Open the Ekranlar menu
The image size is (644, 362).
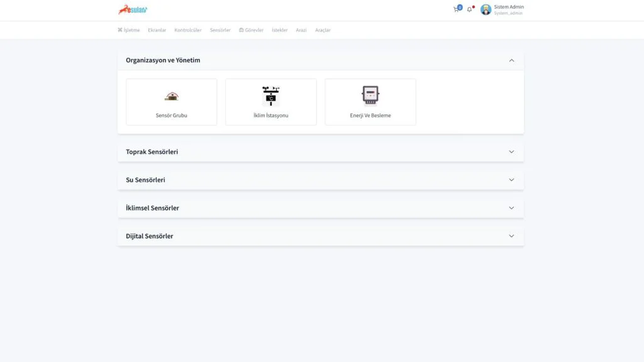coord(157,30)
